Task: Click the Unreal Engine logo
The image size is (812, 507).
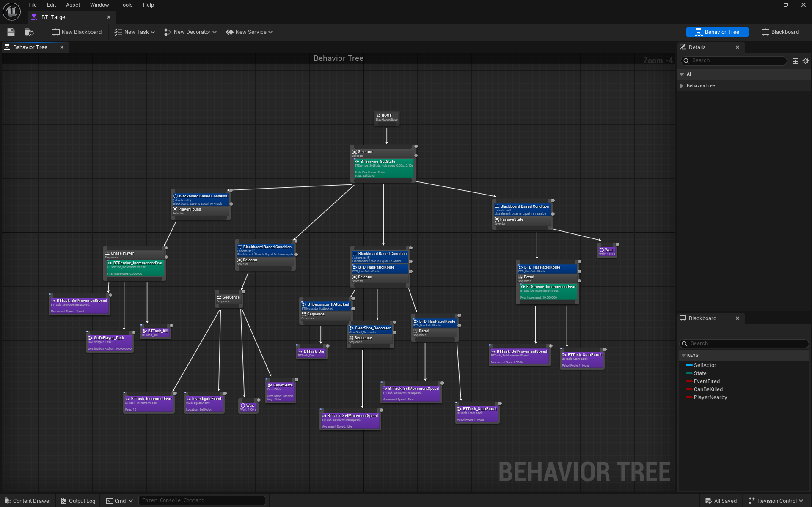Action: 11,11
